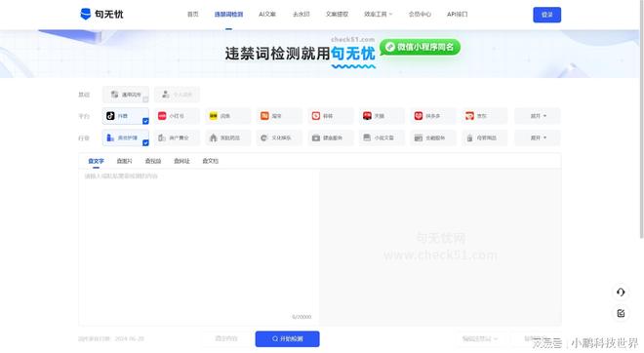
Task: Select the Xiaohongshu platform option
Action: point(177,116)
